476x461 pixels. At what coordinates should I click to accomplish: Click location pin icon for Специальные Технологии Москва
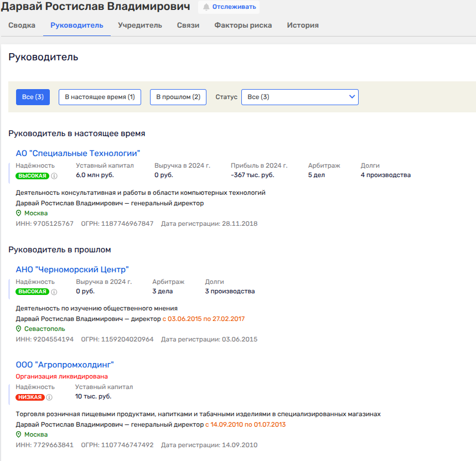point(18,213)
